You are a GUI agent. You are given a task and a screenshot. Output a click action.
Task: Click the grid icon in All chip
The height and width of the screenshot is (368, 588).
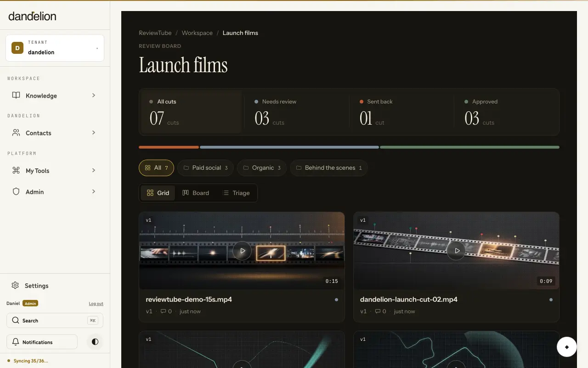tap(147, 168)
